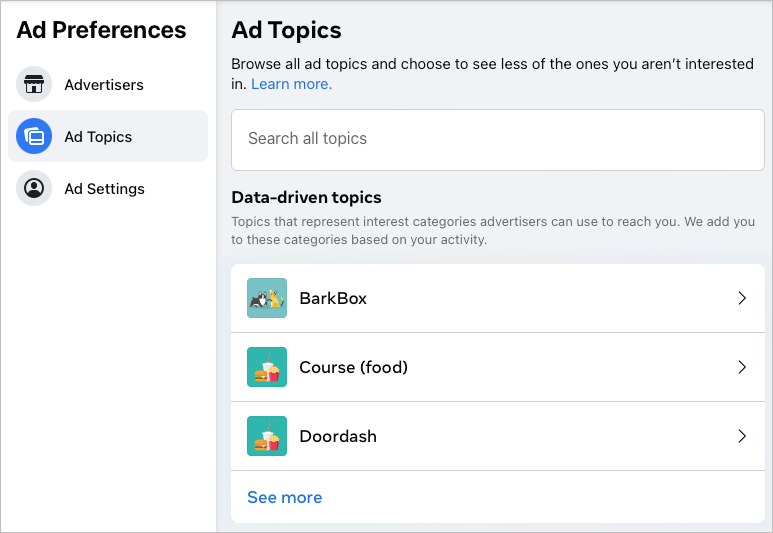Click the Data-driven topics heading
Screen dimensions: 773x533
pos(306,197)
